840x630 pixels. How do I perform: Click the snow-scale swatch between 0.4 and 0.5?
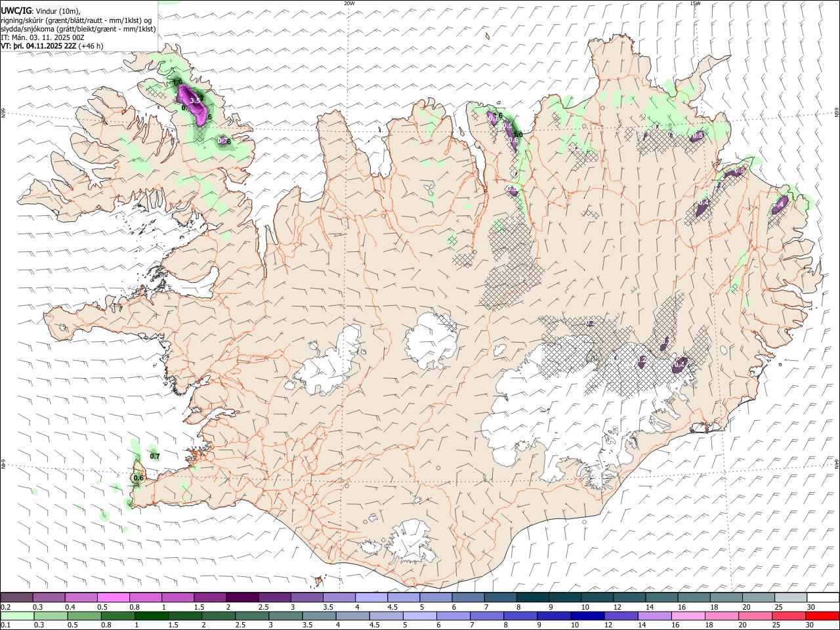[81, 597]
